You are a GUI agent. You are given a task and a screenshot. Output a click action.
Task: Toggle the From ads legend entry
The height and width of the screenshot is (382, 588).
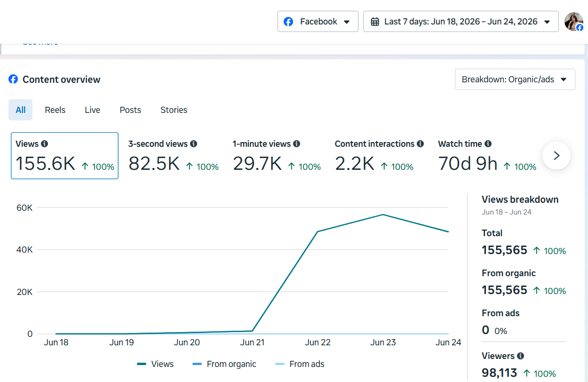click(x=300, y=364)
